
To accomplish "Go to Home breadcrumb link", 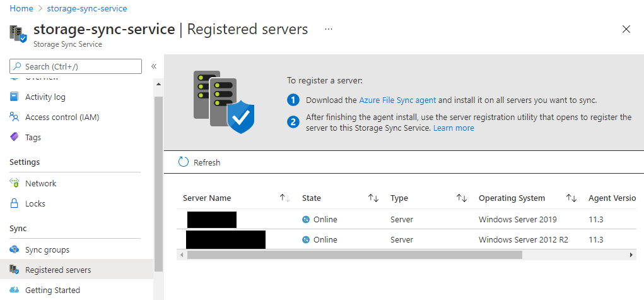I will 21,9.
